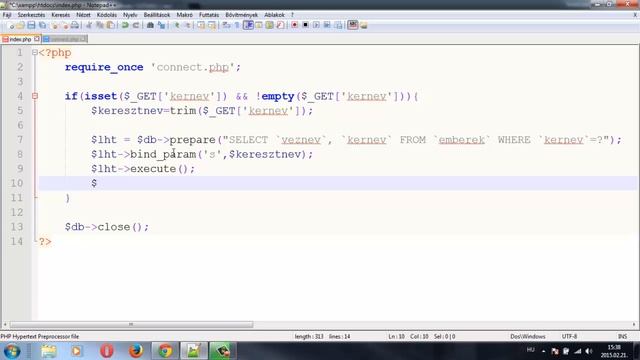Click the UTF-8 encoding in status bar

click(x=569, y=337)
